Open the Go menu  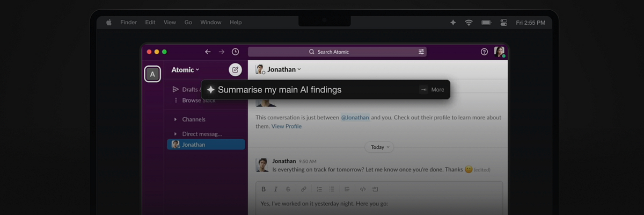188,23
